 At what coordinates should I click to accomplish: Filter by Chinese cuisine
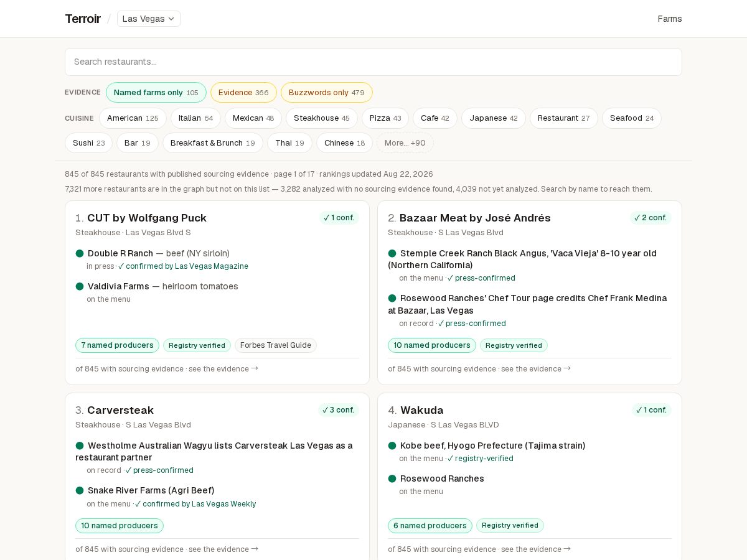click(345, 143)
